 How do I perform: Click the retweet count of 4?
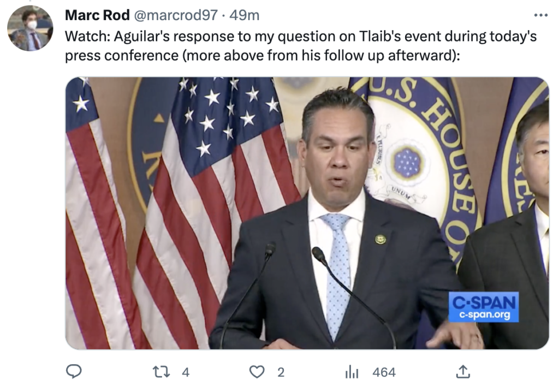(186, 372)
